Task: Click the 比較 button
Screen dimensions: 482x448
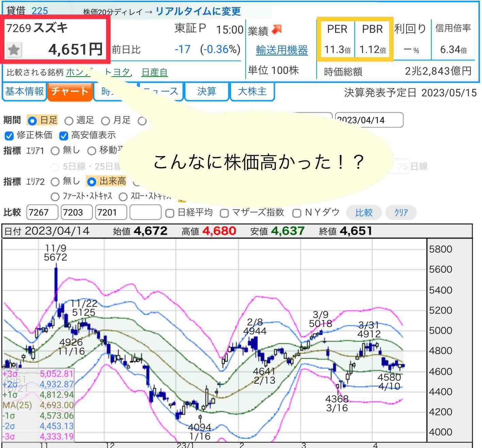Action: pyautogui.click(x=364, y=213)
